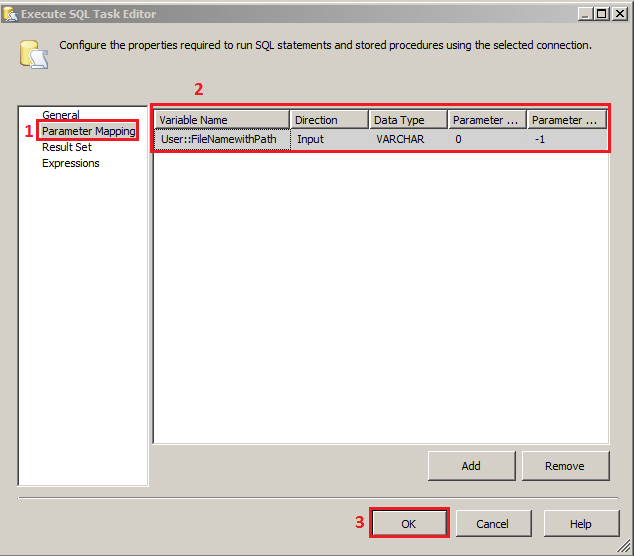Click the parameter name cell showing 0
634x556 pixels.
pyautogui.click(x=487, y=140)
